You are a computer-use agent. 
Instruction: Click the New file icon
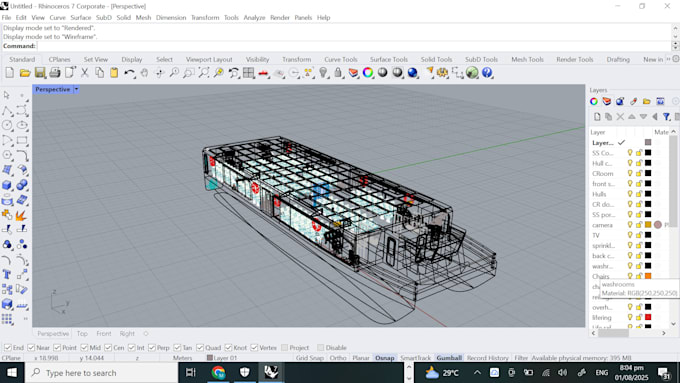10,73
